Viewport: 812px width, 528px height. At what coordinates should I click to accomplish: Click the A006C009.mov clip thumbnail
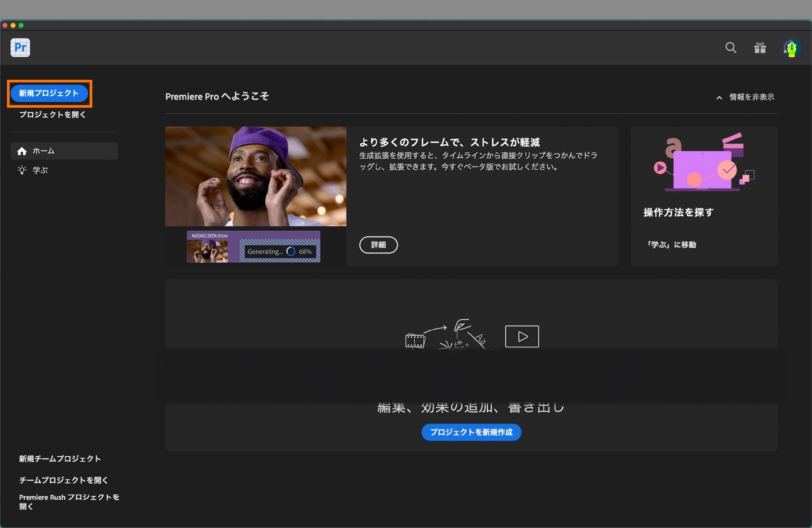(207, 251)
